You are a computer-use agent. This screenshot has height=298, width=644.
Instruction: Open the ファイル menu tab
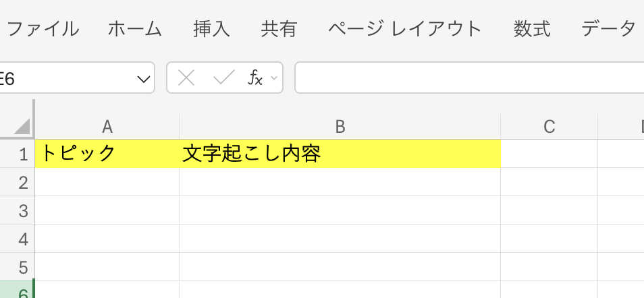[x=42, y=28]
